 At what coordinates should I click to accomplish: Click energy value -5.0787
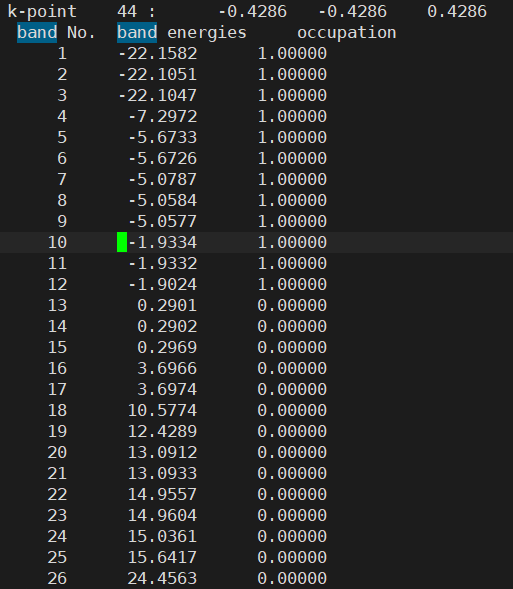(162, 180)
